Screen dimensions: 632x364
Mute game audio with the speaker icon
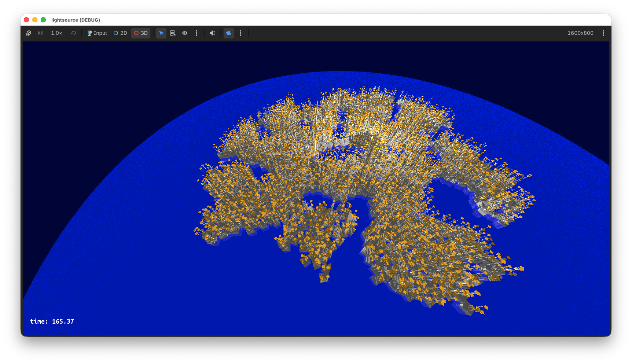tap(213, 33)
